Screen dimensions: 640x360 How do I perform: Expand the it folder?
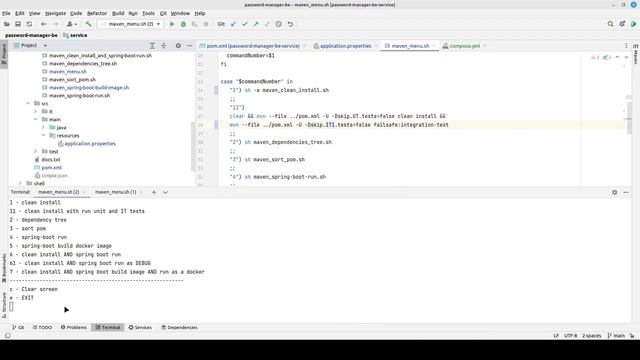point(36,111)
